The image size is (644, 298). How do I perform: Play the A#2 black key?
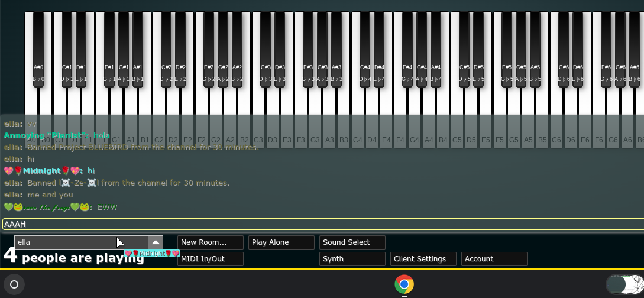tap(237, 49)
